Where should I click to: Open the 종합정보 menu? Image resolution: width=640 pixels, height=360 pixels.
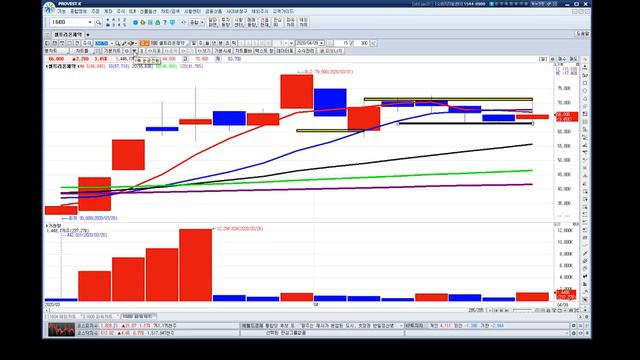click(x=78, y=11)
